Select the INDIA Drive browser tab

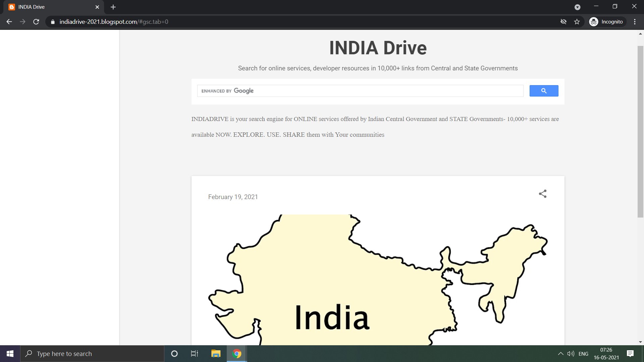(50, 7)
